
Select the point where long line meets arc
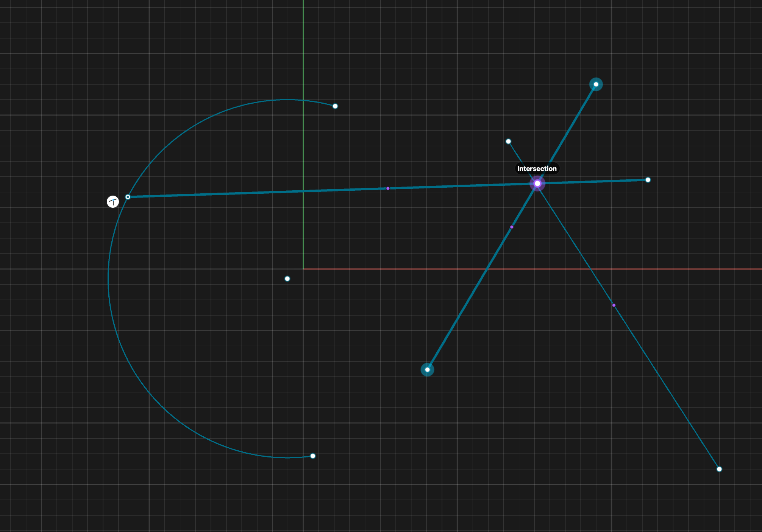[128, 197]
